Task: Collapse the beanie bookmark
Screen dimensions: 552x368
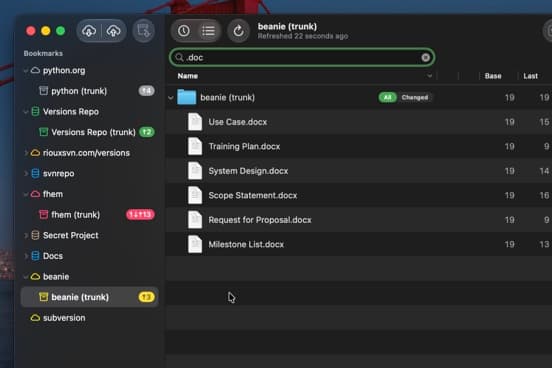Action: (26, 277)
